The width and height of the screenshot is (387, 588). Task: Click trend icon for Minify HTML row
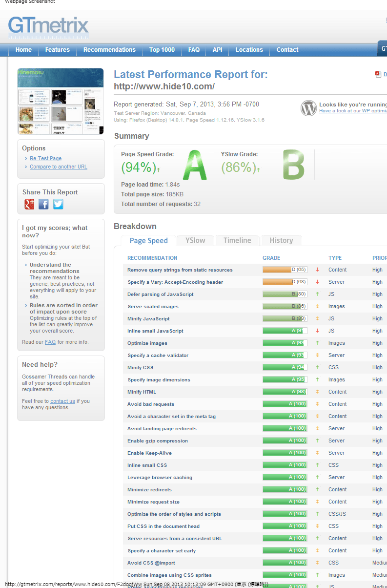[x=317, y=392]
